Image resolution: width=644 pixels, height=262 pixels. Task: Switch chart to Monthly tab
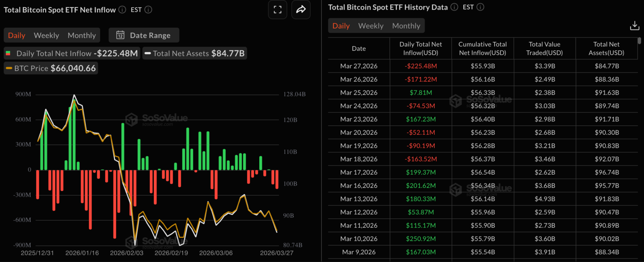[x=82, y=35]
